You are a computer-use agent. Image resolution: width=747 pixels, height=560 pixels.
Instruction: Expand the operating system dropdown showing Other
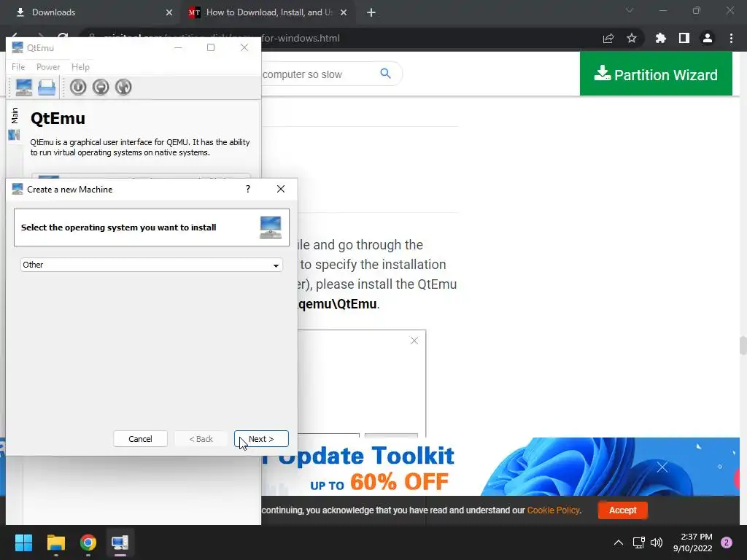coord(152,265)
